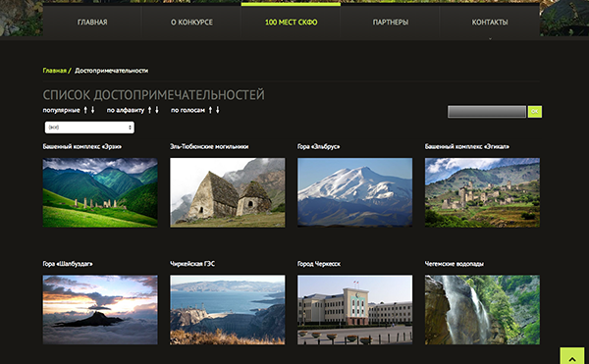Click the green OK search button
The height and width of the screenshot is (364, 589).
(535, 112)
